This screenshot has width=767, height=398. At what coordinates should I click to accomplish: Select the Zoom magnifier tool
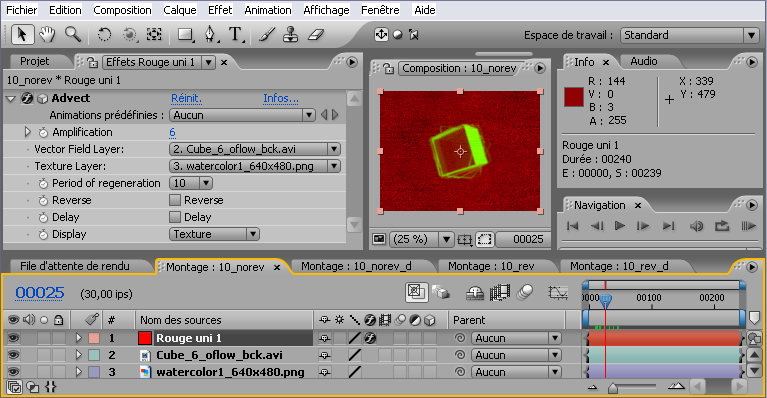pyautogui.click(x=73, y=34)
